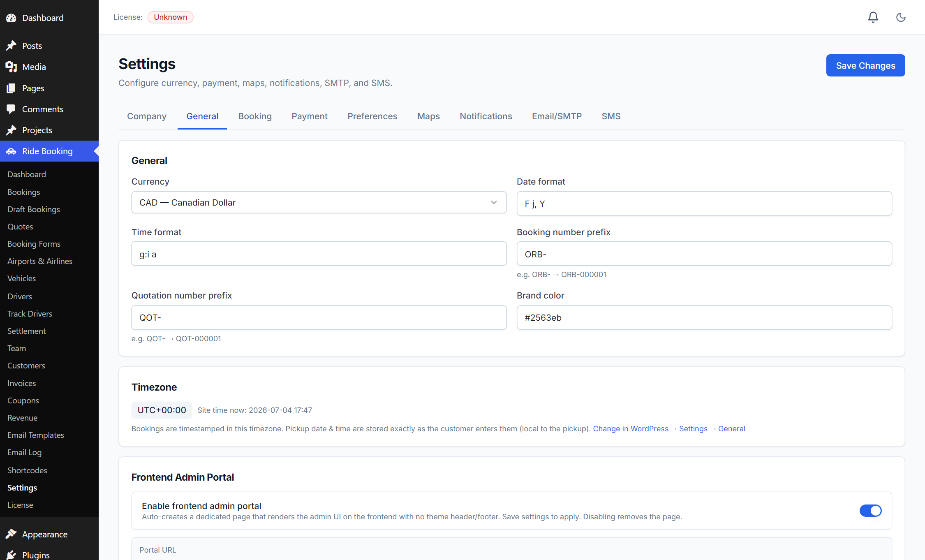This screenshot has height=560, width=925.
Task: Click the Portal URL label
Action: 157,550
